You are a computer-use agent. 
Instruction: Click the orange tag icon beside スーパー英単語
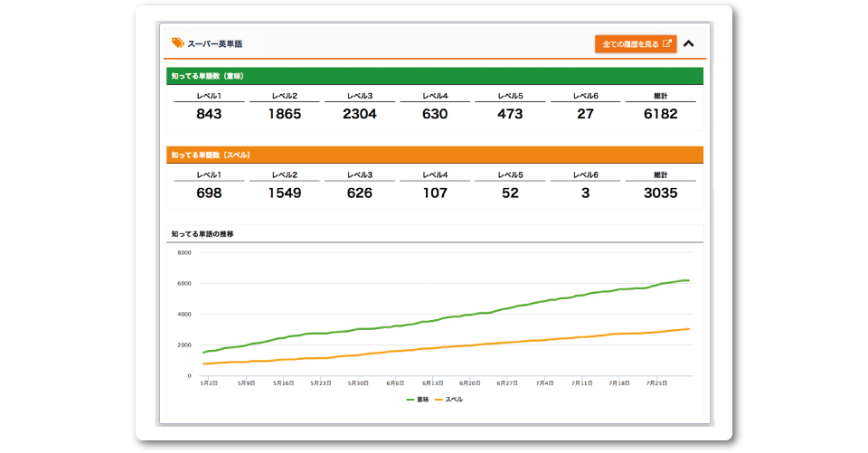pyautogui.click(x=178, y=42)
